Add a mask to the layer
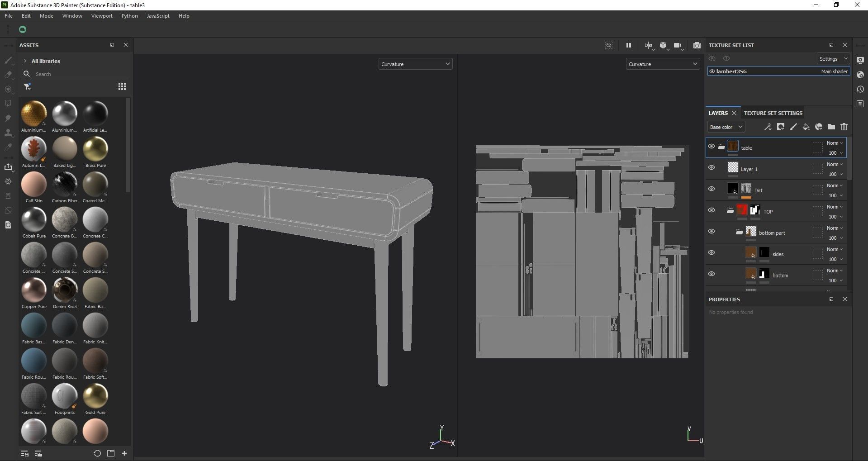Image resolution: width=868 pixels, height=461 pixels. pyautogui.click(x=780, y=127)
